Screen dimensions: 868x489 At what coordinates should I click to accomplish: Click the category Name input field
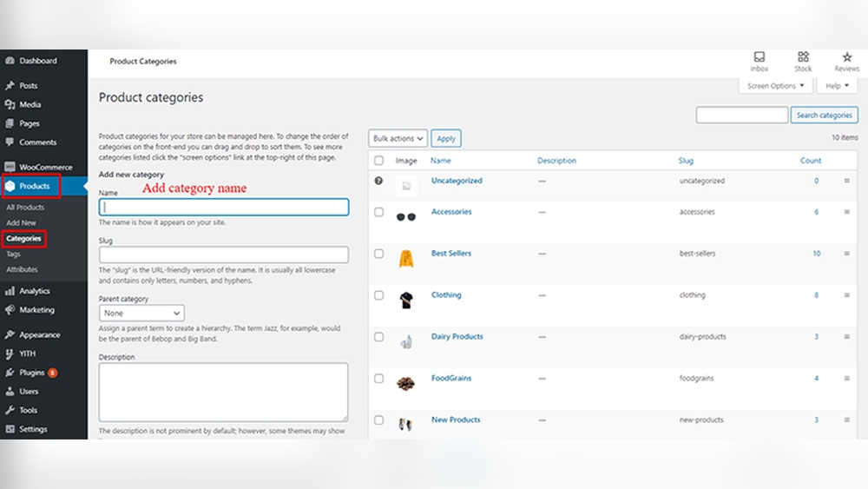coord(224,207)
